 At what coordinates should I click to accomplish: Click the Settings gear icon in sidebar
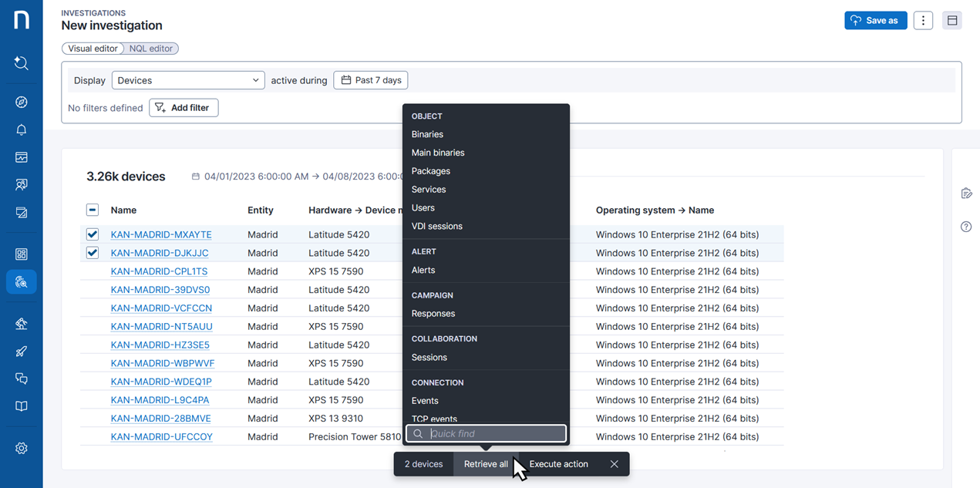pyautogui.click(x=22, y=448)
